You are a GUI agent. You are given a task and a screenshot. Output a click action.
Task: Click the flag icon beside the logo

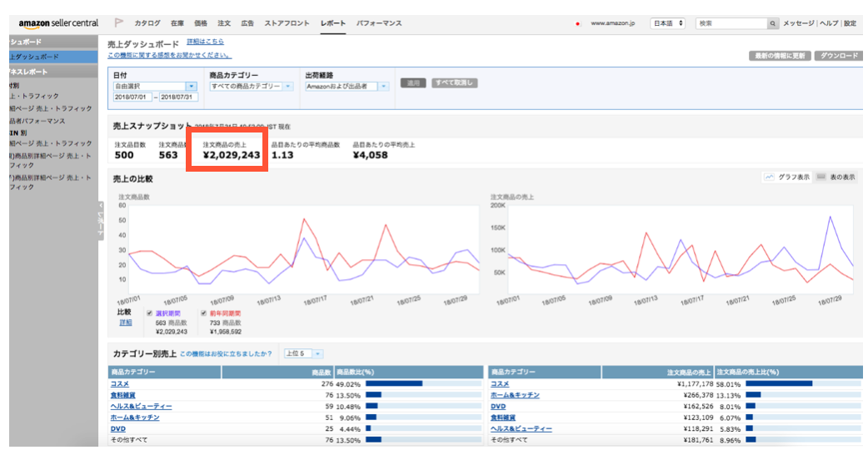[x=118, y=22]
